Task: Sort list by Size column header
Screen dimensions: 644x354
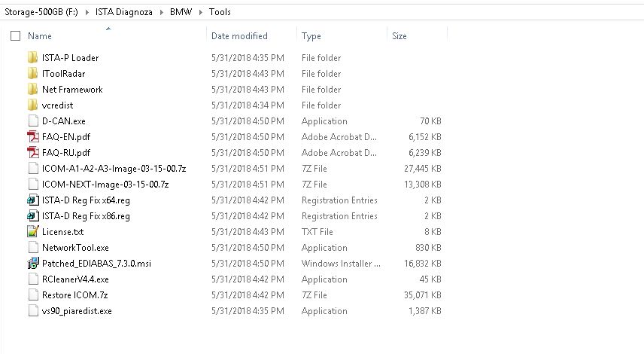Action: (x=399, y=35)
